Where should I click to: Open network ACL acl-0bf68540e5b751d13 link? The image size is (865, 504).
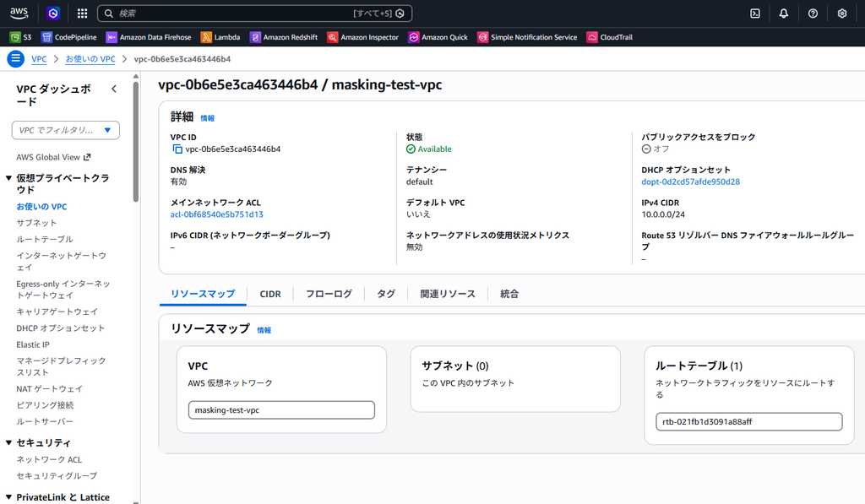(x=217, y=214)
